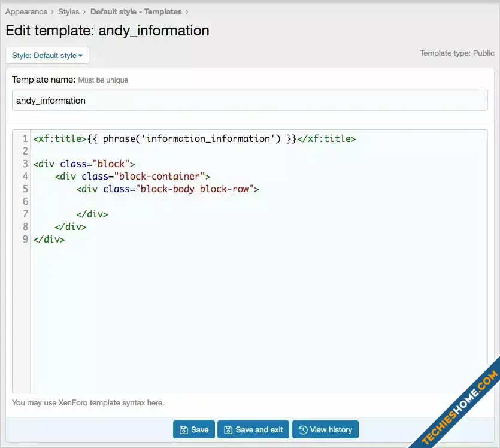Image resolution: width=500 pixels, height=448 pixels.
Task: Focus the Template name input field
Action: pyautogui.click(x=250, y=101)
